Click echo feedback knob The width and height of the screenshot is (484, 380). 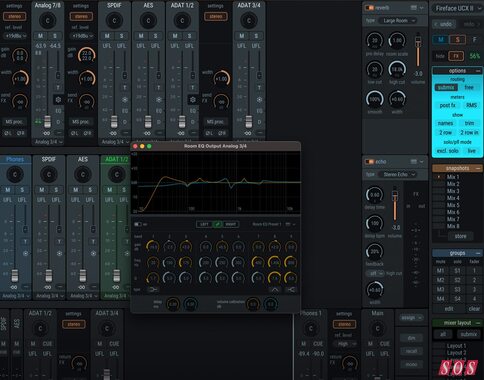(x=375, y=252)
